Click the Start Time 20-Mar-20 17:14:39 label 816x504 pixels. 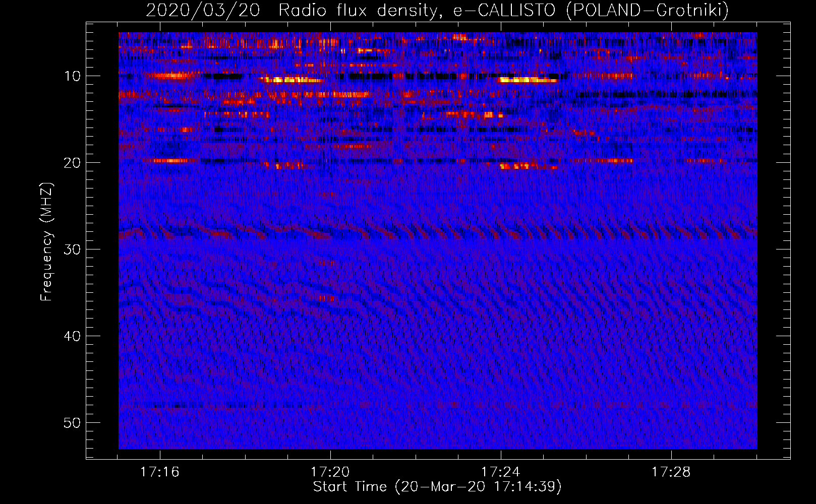click(x=437, y=487)
